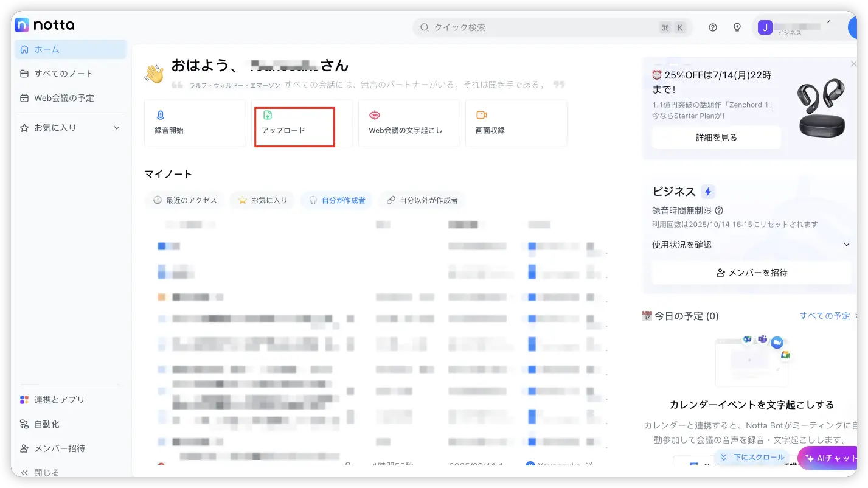Start screen recording (画面収録)

click(x=516, y=123)
